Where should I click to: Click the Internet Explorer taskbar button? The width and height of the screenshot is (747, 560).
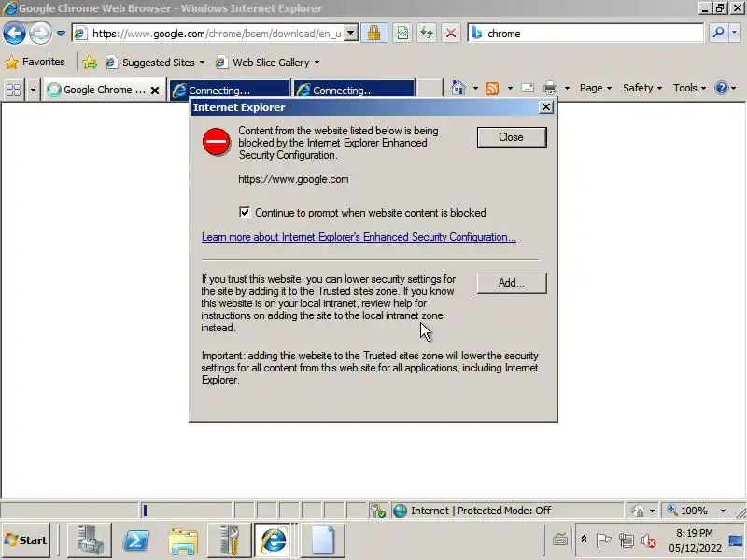[275, 540]
